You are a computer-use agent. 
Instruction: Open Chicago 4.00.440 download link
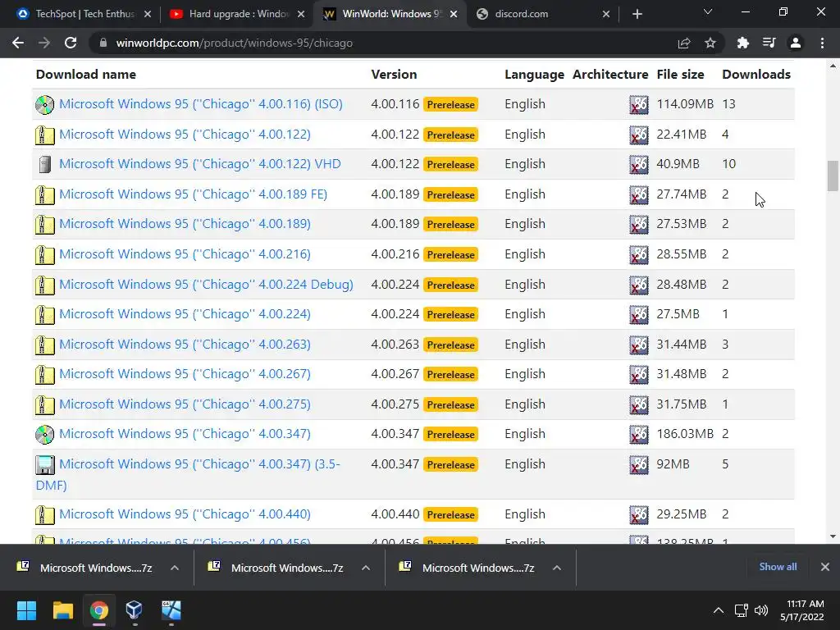185,514
